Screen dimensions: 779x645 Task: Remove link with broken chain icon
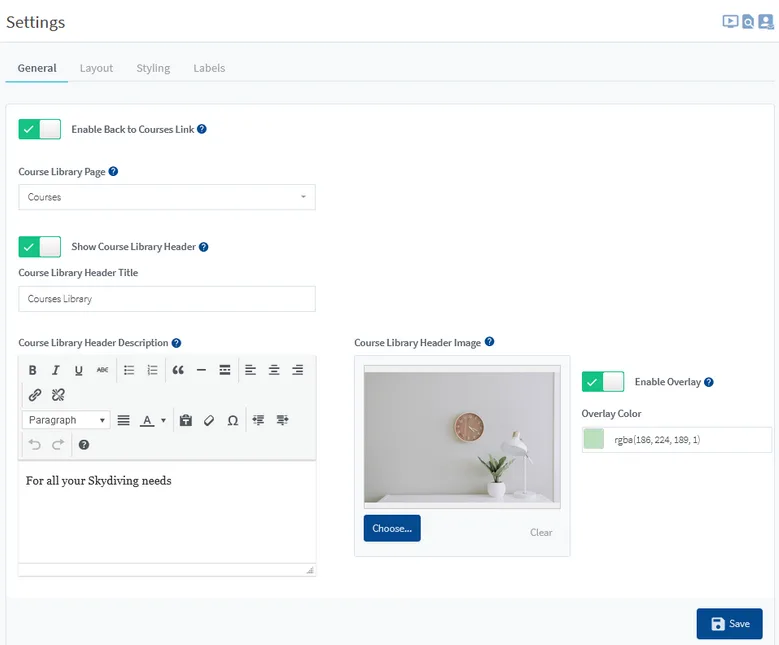(x=58, y=395)
